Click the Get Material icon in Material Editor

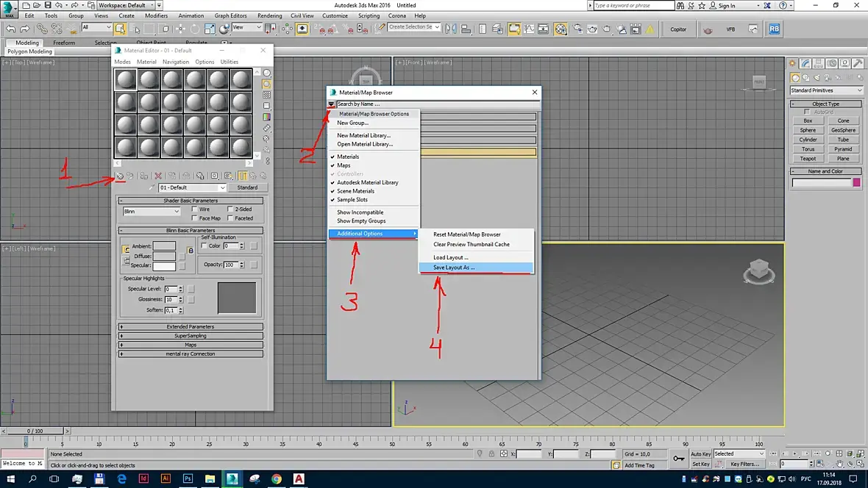tap(120, 176)
